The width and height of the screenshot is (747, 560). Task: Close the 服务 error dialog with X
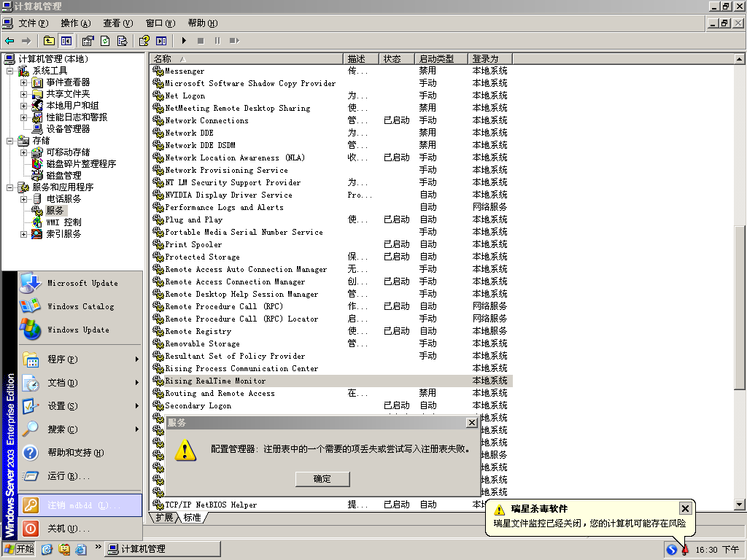tap(472, 423)
